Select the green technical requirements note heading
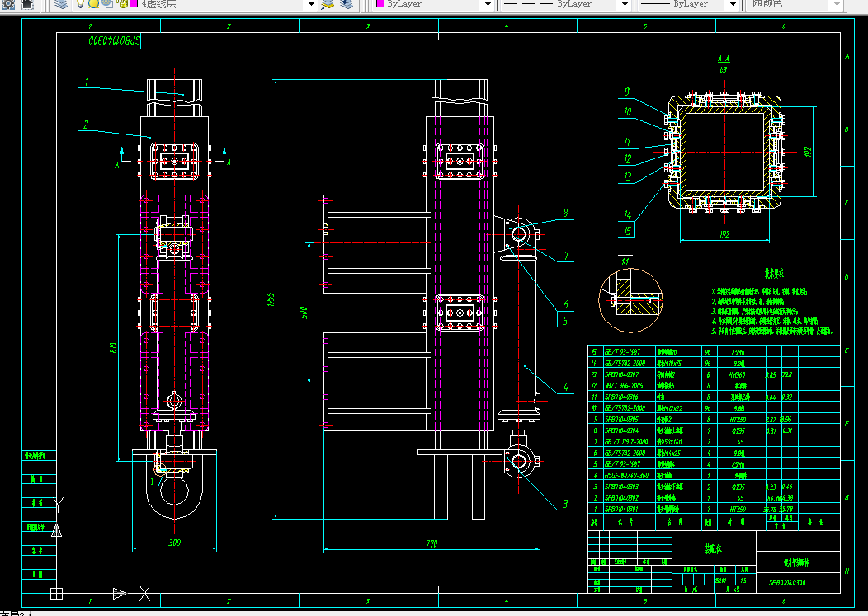Screen dimensions: 868x616 (x=774, y=274)
